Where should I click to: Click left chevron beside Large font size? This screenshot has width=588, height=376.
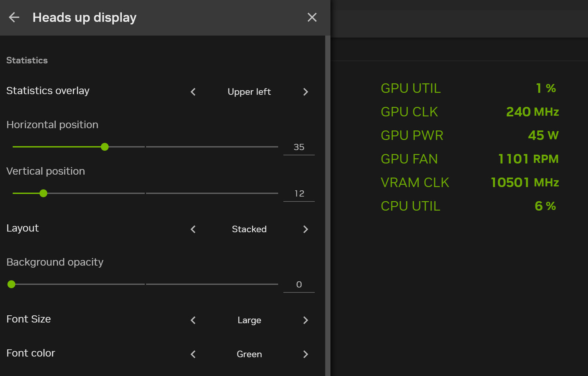pyautogui.click(x=193, y=320)
